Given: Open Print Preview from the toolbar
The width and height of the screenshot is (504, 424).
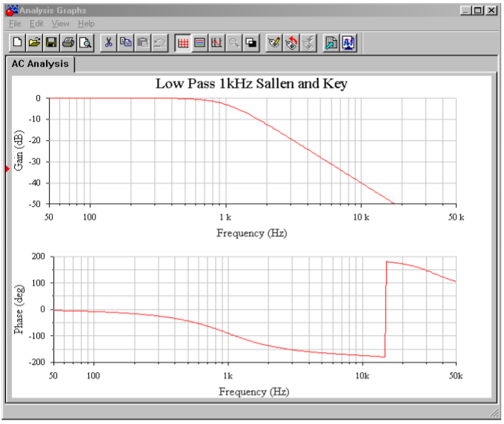Looking at the screenshot, I should click(84, 42).
